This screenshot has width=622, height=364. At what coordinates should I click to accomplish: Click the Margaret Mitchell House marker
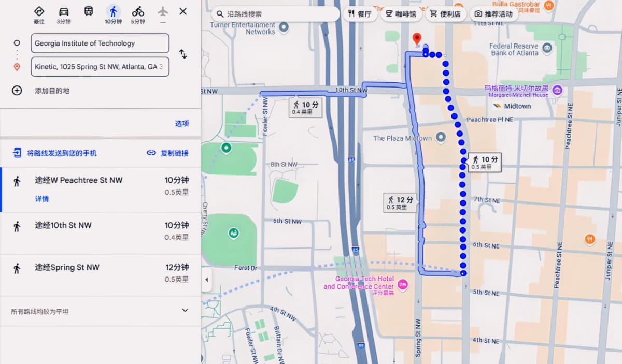tap(557, 90)
